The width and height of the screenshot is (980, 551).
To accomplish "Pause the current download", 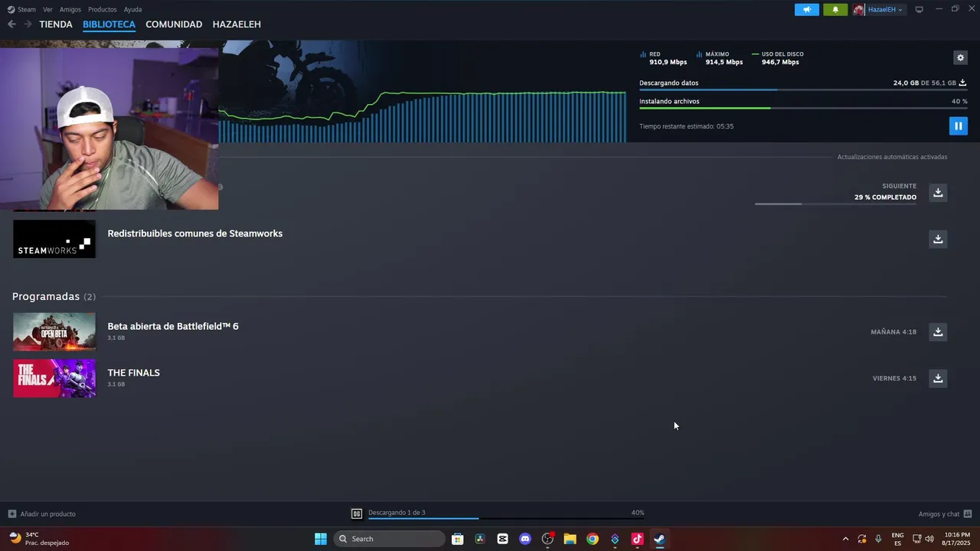I will click(958, 126).
